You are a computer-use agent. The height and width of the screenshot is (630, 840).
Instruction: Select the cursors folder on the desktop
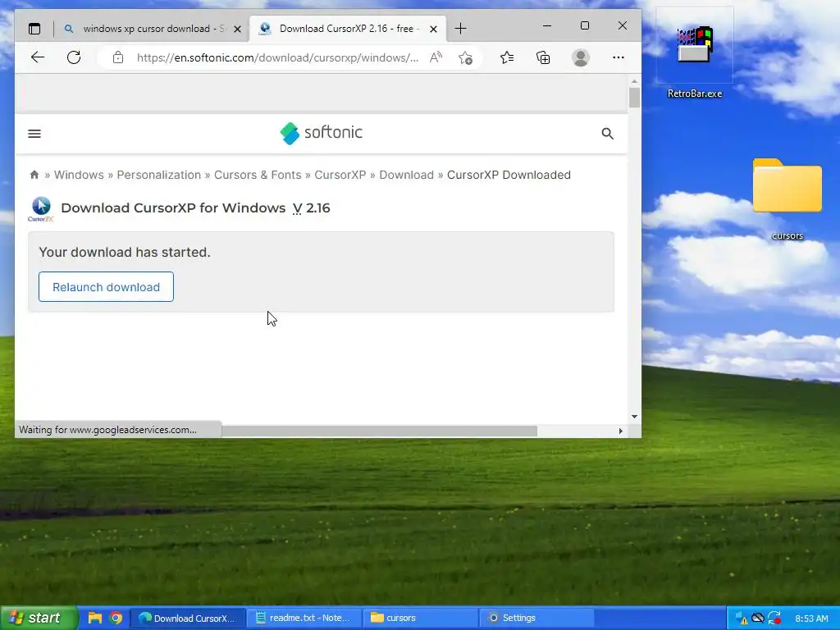pyautogui.click(x=787, y=199)
